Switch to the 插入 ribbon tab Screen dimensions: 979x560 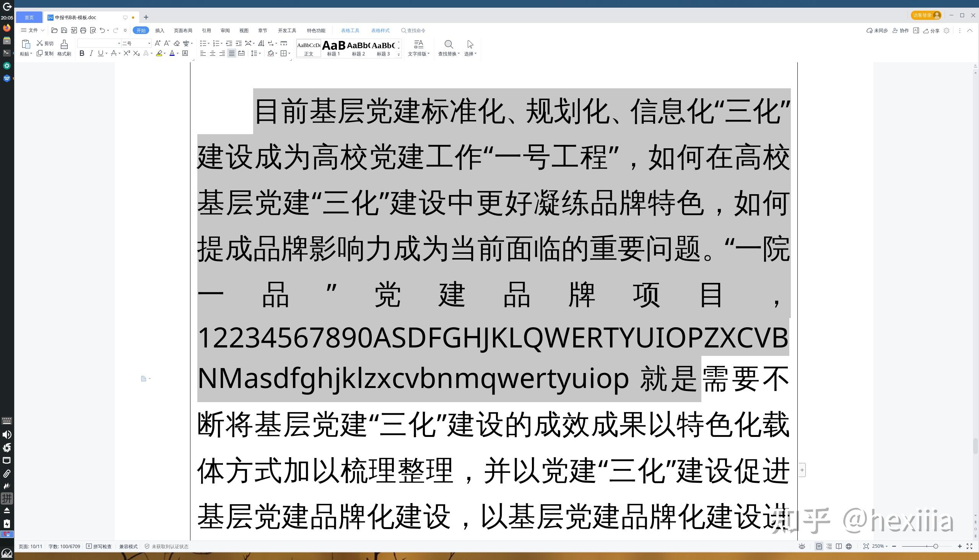[159, 30]
